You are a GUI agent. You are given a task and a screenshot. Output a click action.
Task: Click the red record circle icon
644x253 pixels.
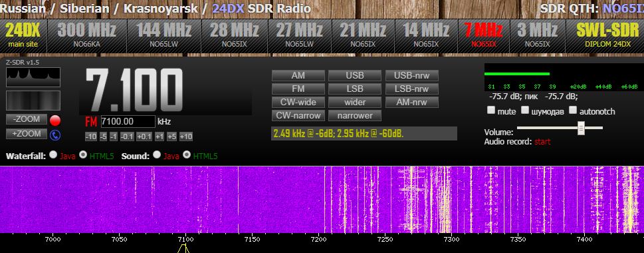point(55,121)
